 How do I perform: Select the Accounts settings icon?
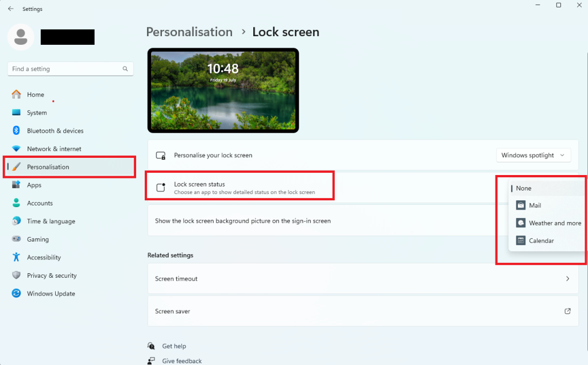click(16, 203)
